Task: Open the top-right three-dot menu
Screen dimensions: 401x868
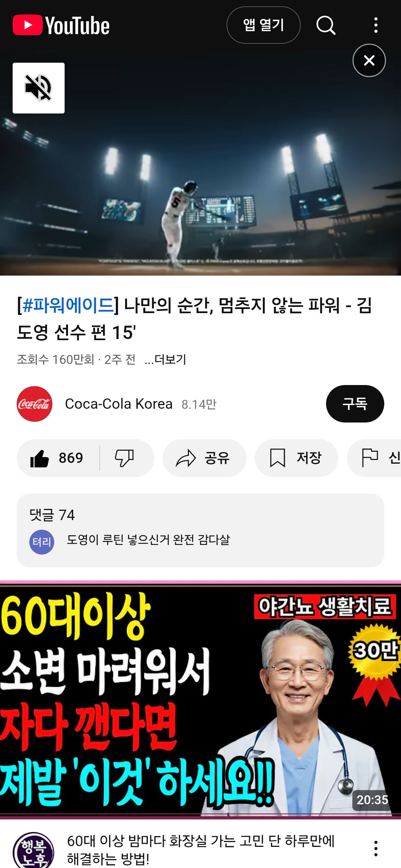Action: click(376, 25)
